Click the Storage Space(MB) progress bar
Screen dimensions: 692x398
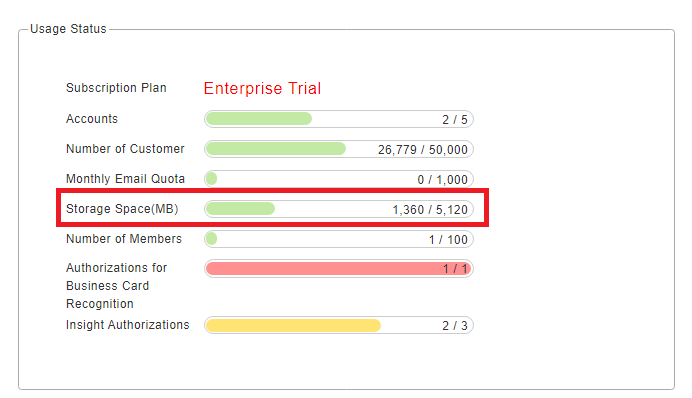338,209
